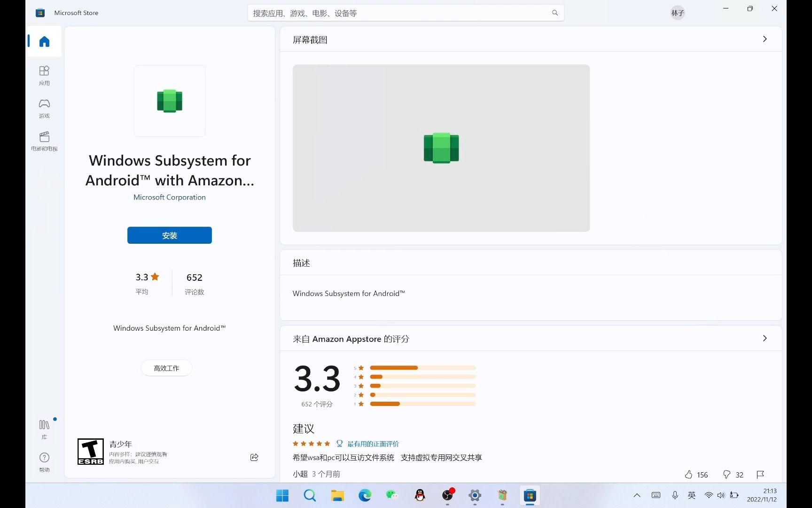Image resolution: width=812 pixels, height=508 pixels.
Task: Click the 3.3 average rating
Action: (x=147, y=277)
